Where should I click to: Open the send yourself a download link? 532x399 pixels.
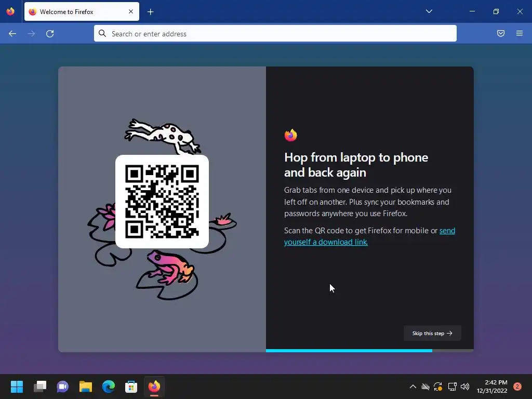pyautogui.click(x=369, y=236)
